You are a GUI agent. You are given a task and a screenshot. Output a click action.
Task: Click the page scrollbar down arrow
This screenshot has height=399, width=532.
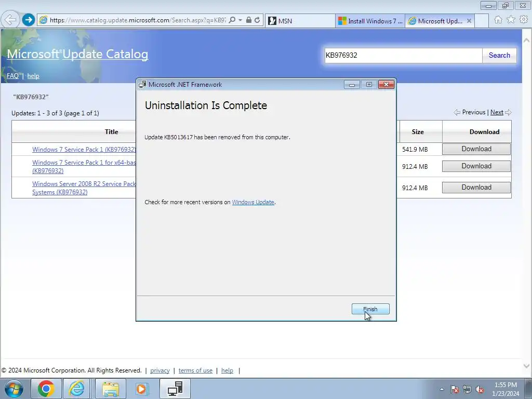[x=527, y=366]
